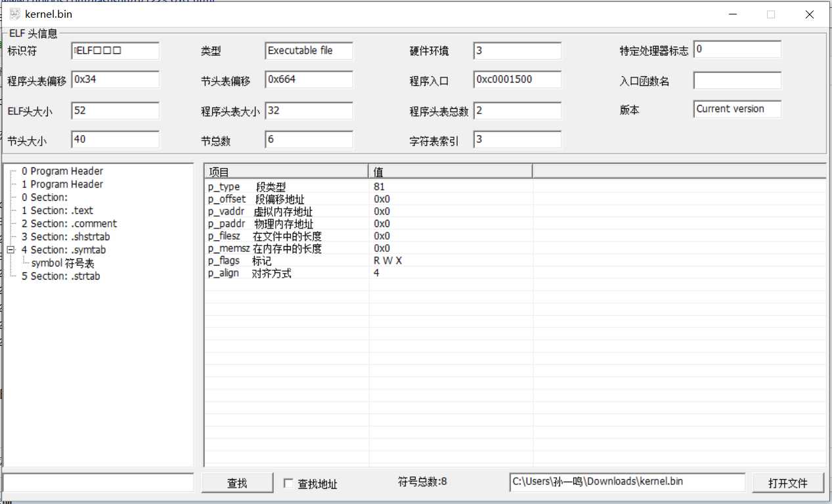Click the empty 入口函数名 input field
This screenshot has height=504, width=832.
coord(737,80)
